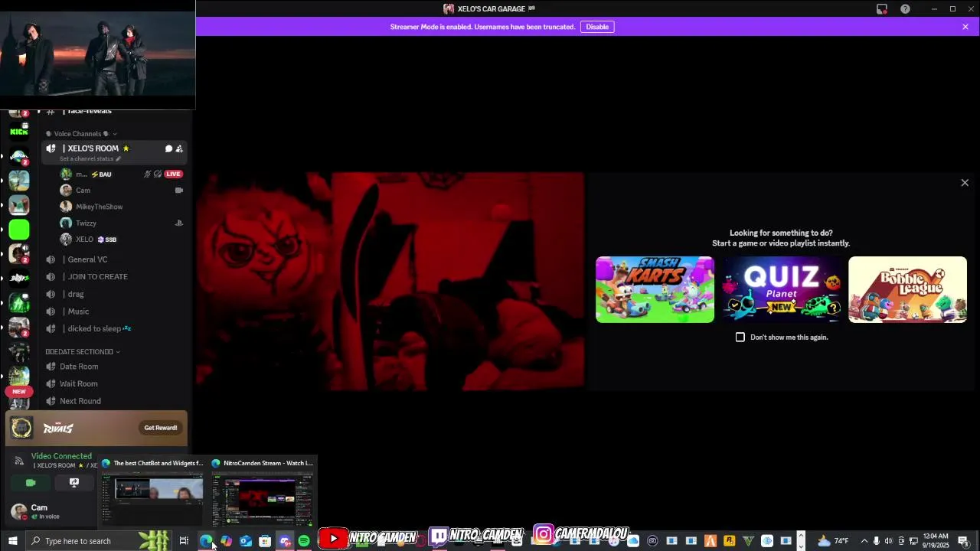Click the invite-people icon on XELO'S ROOM
This screenshot has height=551, width=980.
click(179, 148)
